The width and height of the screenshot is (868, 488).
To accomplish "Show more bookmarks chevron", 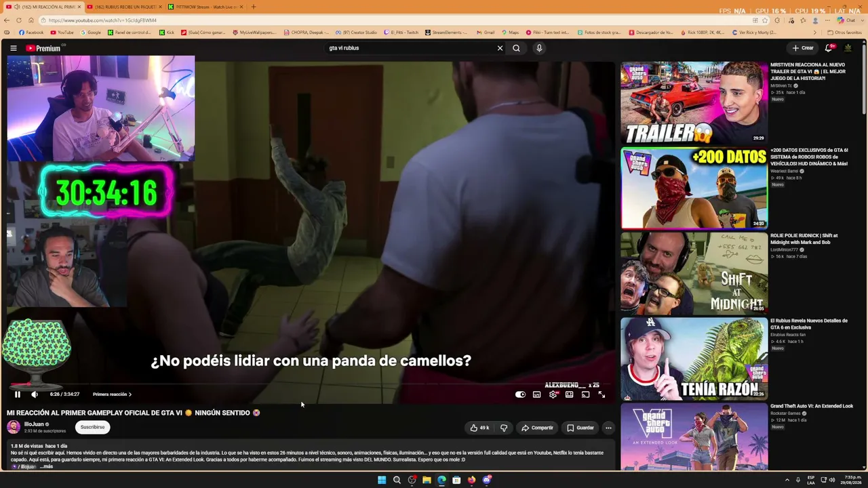I will tap(815, 33).
